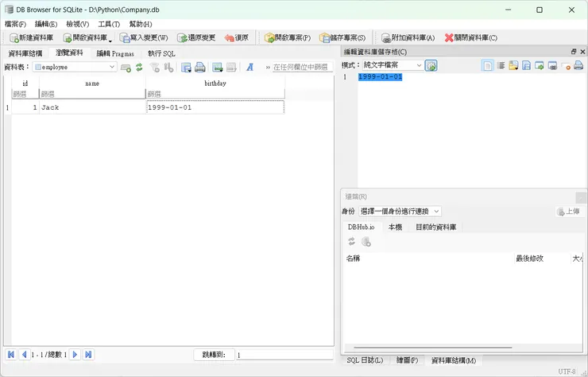The image size is (588, 377).
Task: Open the 身份 identity dropdown
Action: pyautogui.click(x=400, y=212)
